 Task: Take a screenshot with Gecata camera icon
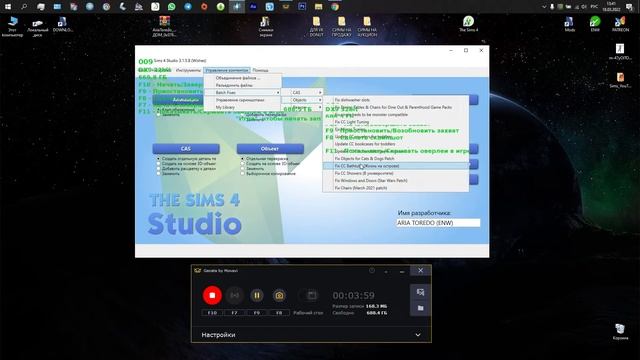pos(279,295)
